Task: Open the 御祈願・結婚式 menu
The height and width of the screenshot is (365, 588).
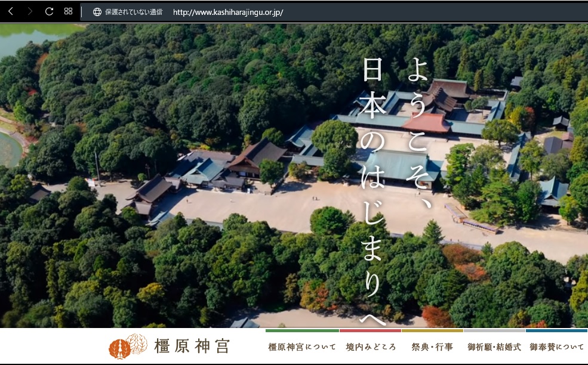Action: pyautogui.click(x=494, y=347)
